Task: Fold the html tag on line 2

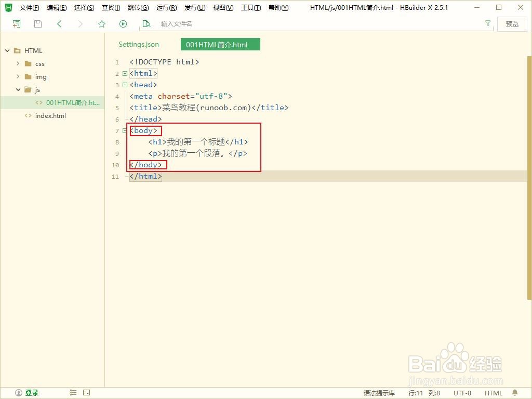Action: pos(125,73)
